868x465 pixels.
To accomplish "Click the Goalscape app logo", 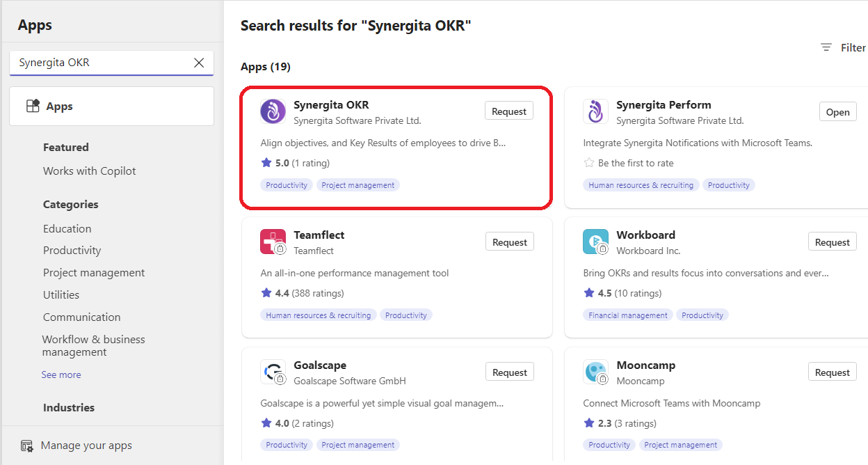I will [x=273, y=372].
